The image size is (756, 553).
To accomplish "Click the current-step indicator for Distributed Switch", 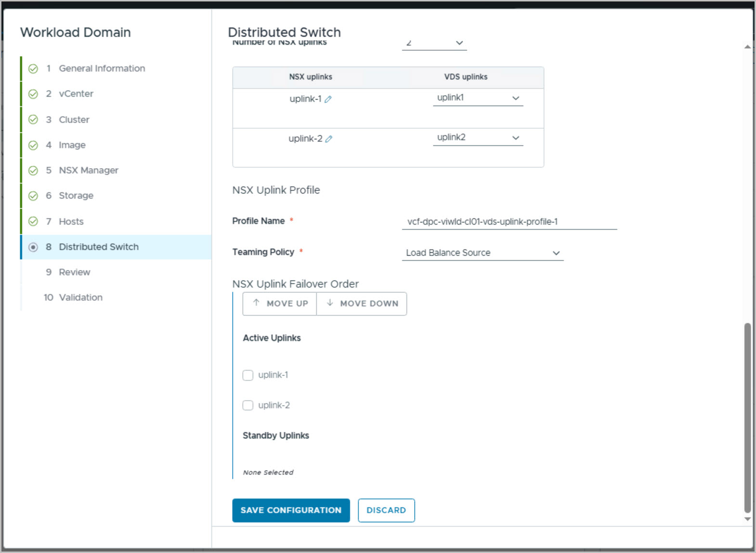I will click(33, 247).
